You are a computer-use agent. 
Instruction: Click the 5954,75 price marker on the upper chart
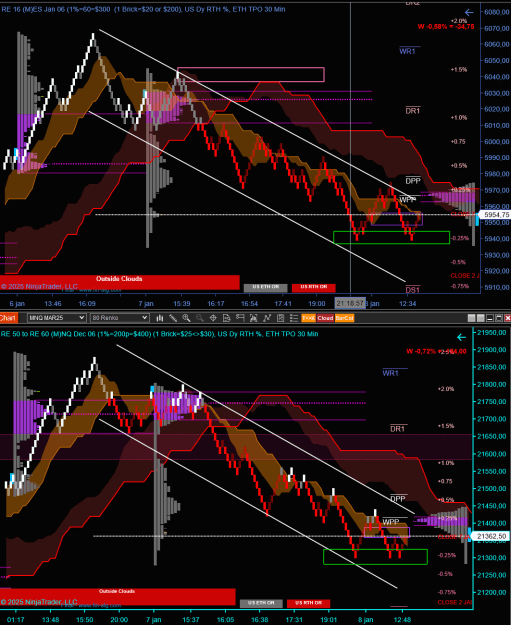coord(494,215)
